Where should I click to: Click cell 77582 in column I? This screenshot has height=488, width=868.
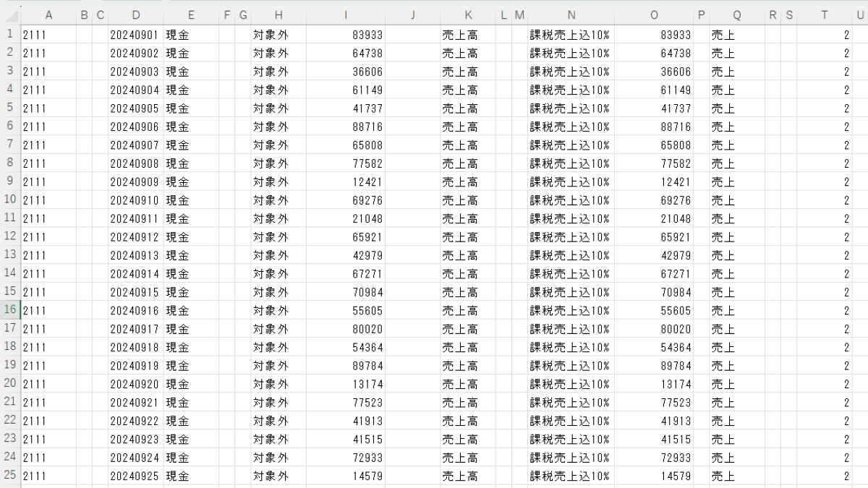(346, 163)
